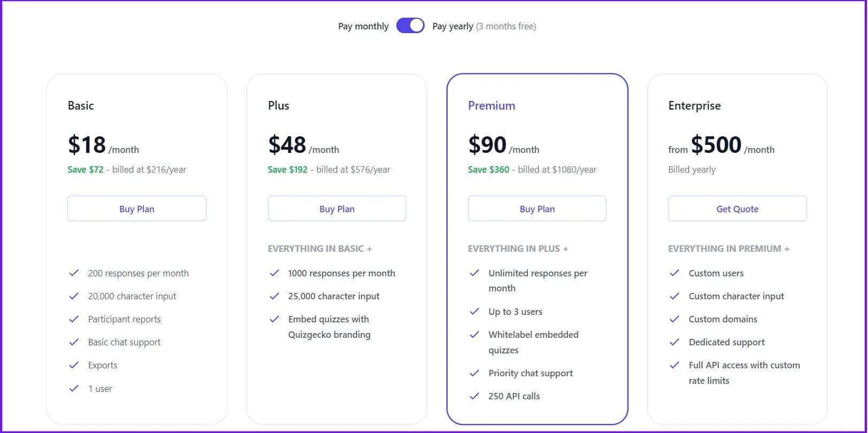
Task: Click the checkmark next to 1000 responses per month
Action: point(274,273)
